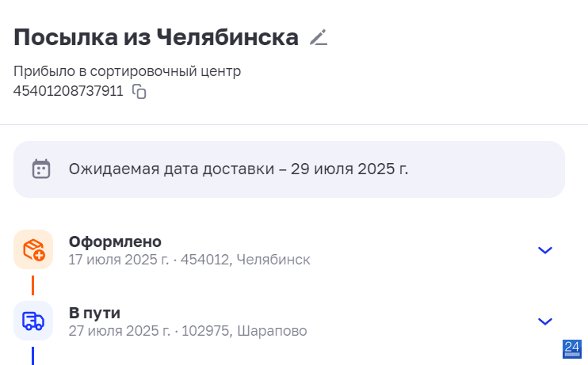Screen dimensions: 588x365
Task: Open the В пути step heading
Action: coord(94,313)
